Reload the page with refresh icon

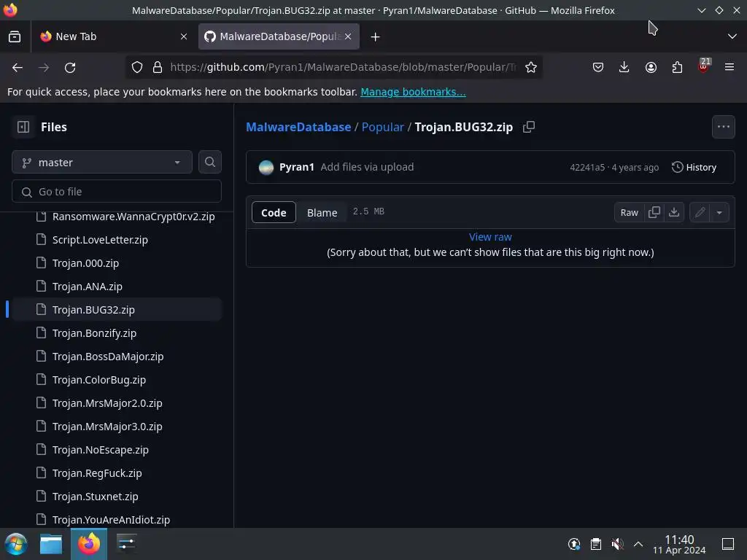[70, 67]
